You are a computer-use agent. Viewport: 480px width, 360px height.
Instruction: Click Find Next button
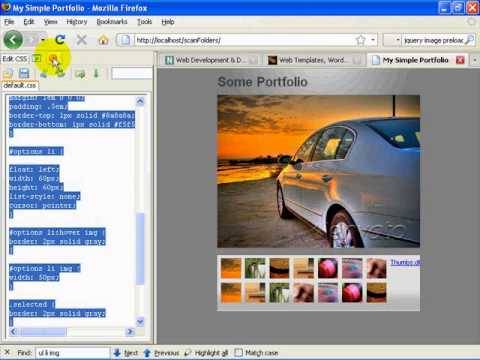click(126, 353)
